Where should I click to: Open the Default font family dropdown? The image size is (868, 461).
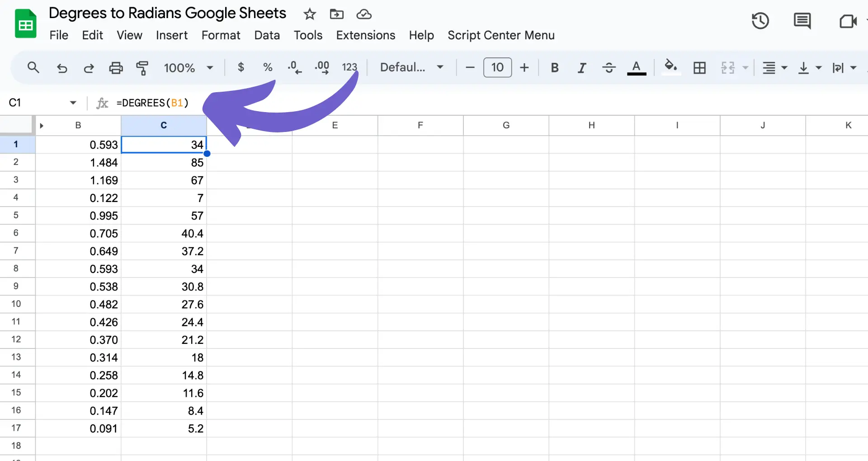(x=411, y=67)
